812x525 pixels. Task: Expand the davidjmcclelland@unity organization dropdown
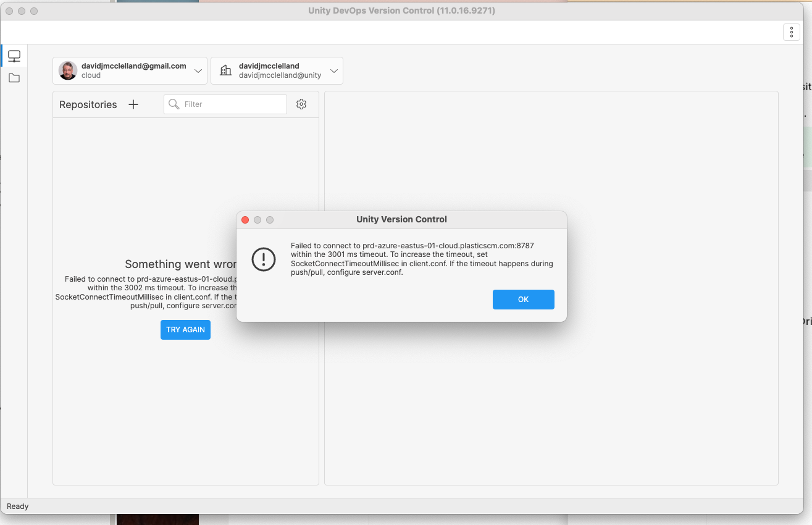pyautogui.click(x=333, y=70)
